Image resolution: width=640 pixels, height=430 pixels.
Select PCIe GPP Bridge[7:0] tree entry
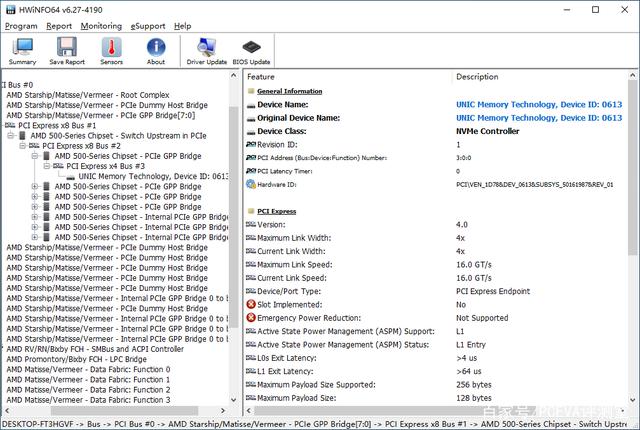pyautogui.click(x=101, y=115)
